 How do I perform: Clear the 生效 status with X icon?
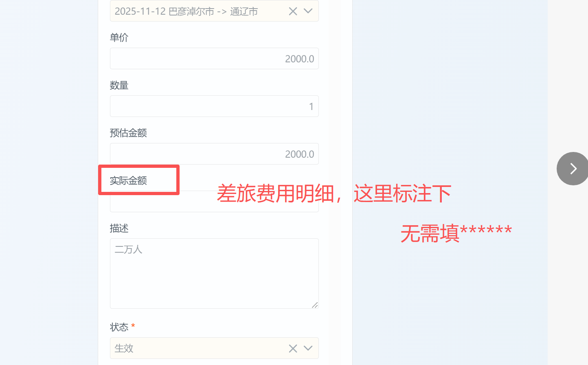(x=293, y=348)
